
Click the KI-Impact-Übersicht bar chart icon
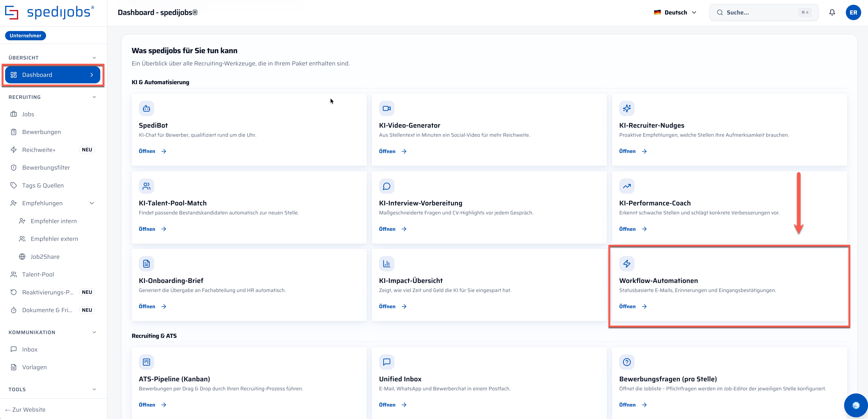pos(386,264)
